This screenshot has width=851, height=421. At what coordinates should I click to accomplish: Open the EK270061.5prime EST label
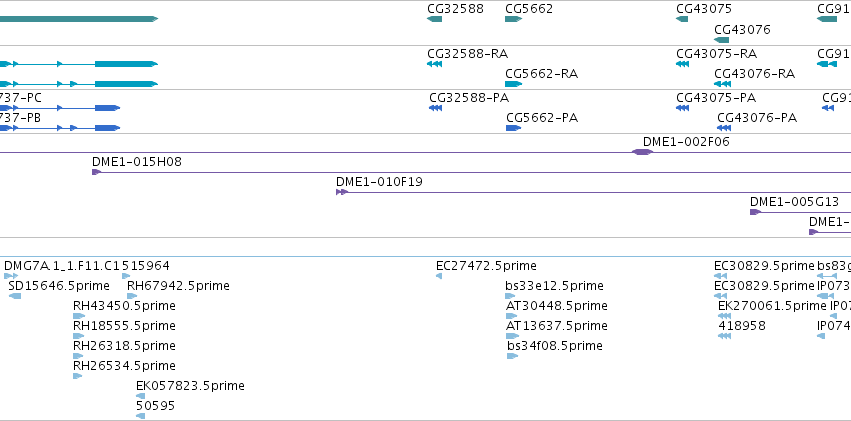771,305
